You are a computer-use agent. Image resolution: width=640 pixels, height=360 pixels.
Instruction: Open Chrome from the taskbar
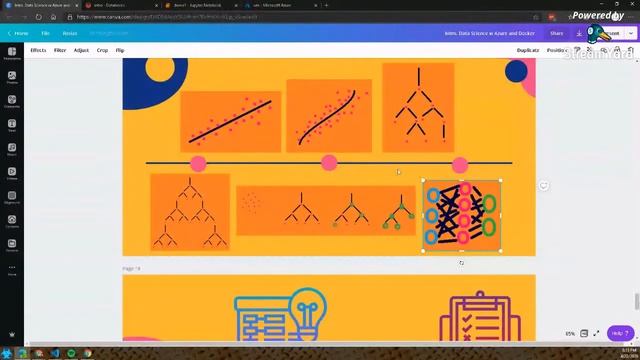point(87,353)
